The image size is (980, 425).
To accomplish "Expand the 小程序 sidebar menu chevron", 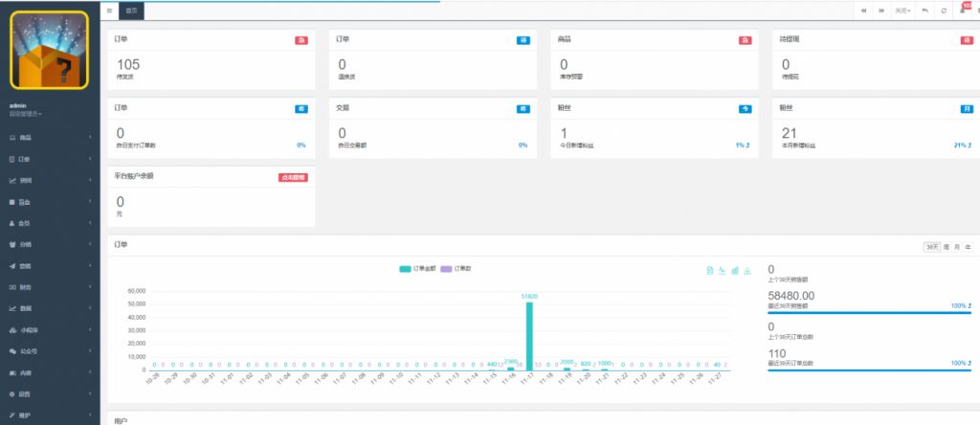I will [90, 330].
